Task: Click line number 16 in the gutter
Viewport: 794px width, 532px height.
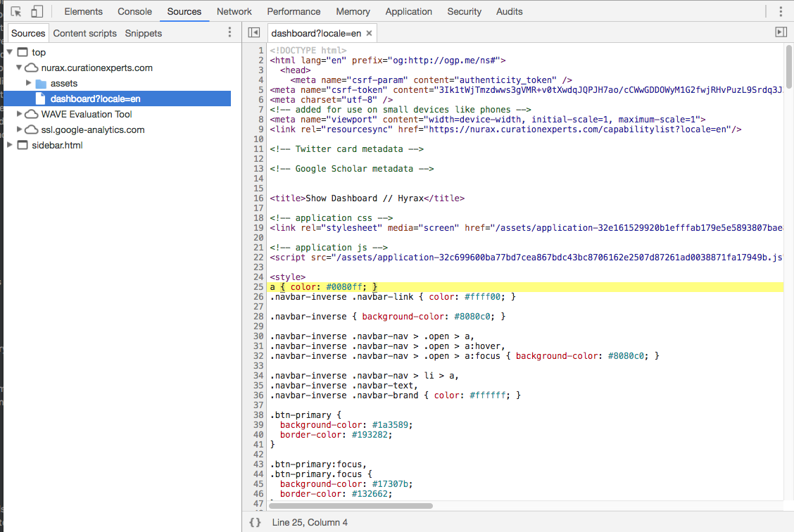Action: click(x=259, y=198)
